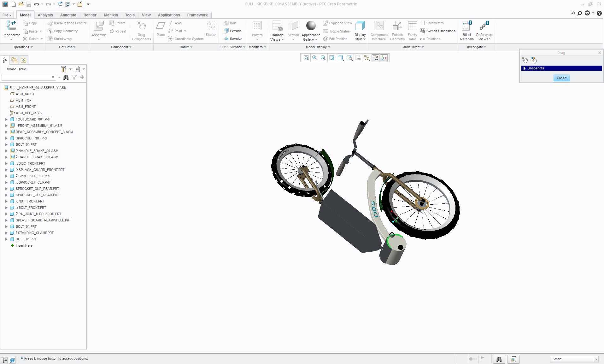The width and height of the screenshot is (604, 364).
Task: Open Display Style dropdown in graphics toolbar
Action: pos(340,58)
